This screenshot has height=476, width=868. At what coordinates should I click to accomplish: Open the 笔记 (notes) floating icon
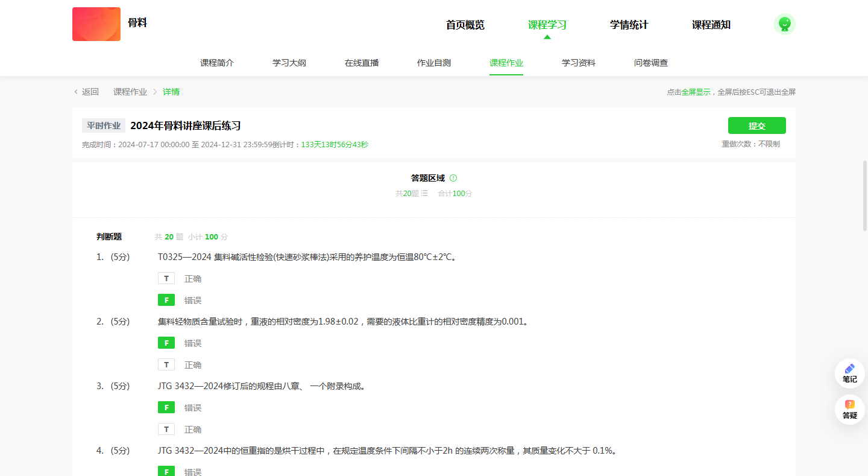coord(849,373)
